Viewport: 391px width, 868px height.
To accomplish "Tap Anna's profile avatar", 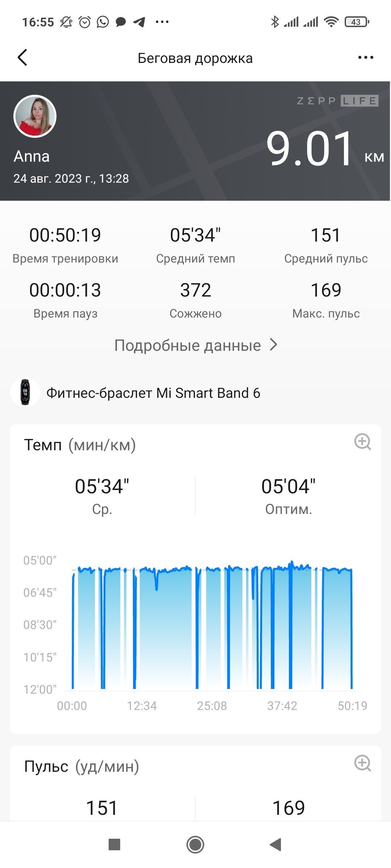I will point(35,116).
